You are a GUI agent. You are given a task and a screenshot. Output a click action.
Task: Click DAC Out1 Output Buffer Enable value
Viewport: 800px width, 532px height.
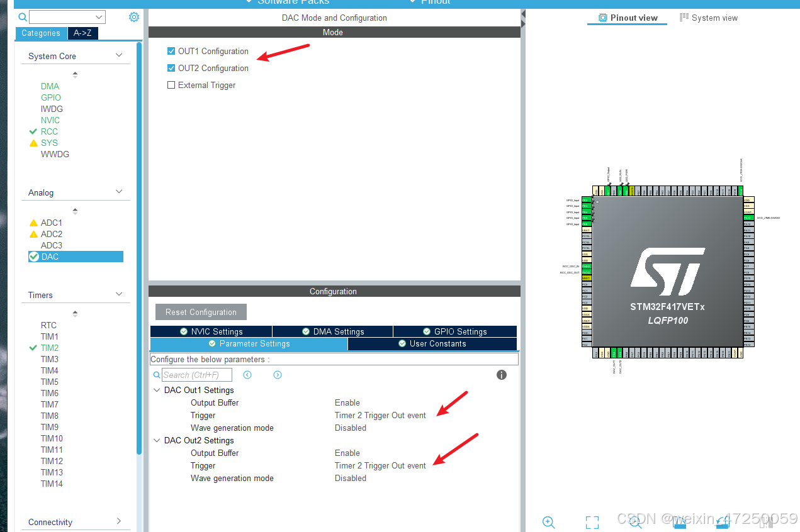click(x=347, y=402)
